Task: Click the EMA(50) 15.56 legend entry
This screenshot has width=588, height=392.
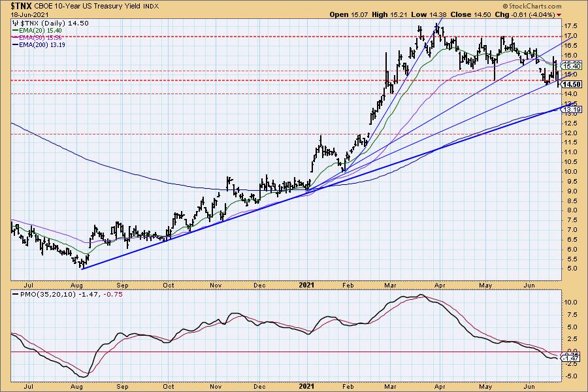Action: [40, 37]
